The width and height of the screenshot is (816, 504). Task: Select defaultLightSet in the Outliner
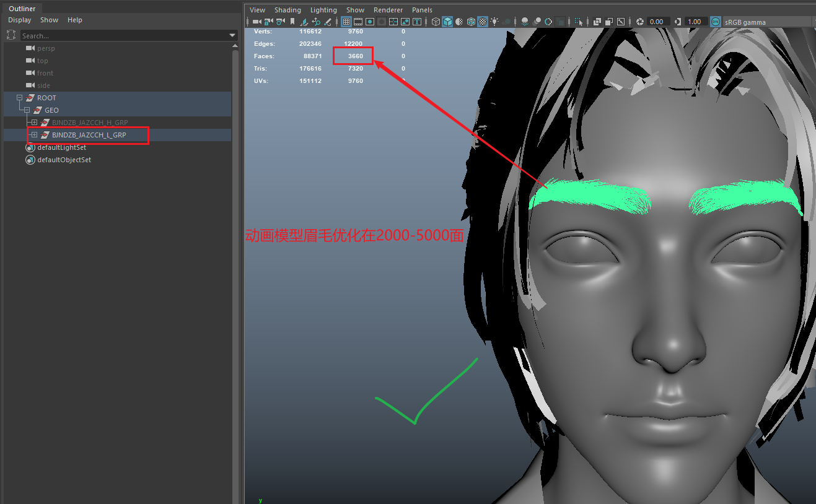click(x=61, y=147)
